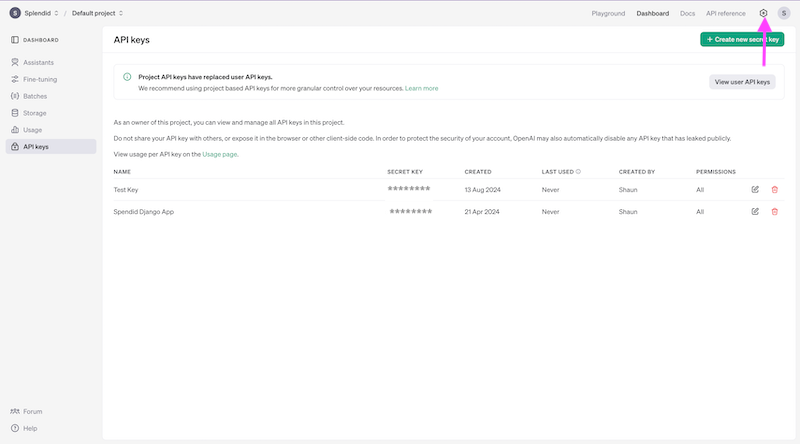Click the Assistants sidebar icon

pos(15,62)
